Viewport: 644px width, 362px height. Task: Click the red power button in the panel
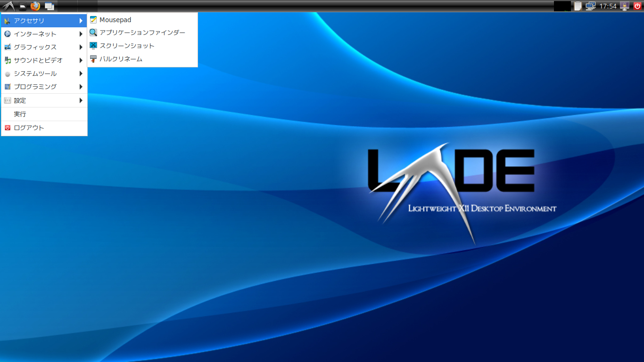(637, 6)
